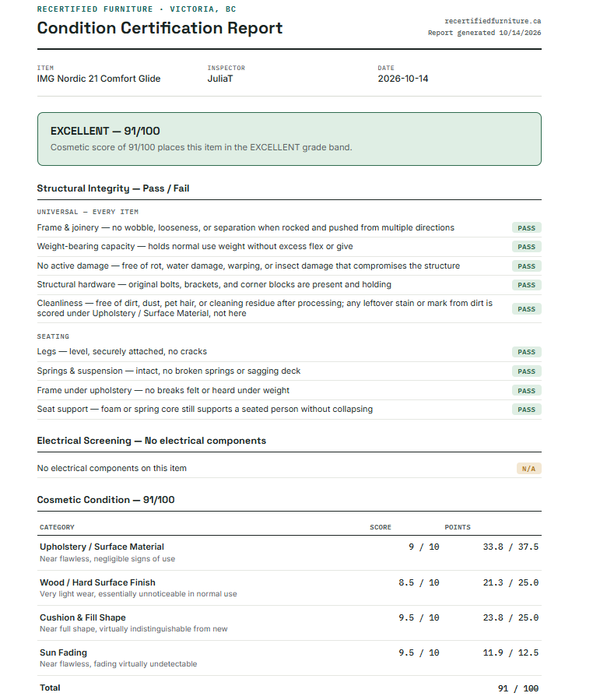Image resolution: width=593 pixels, height=700 pixels.
Task: Click the Cushion & Fill Shape 9.5 / 10 score
Action: 419,618
